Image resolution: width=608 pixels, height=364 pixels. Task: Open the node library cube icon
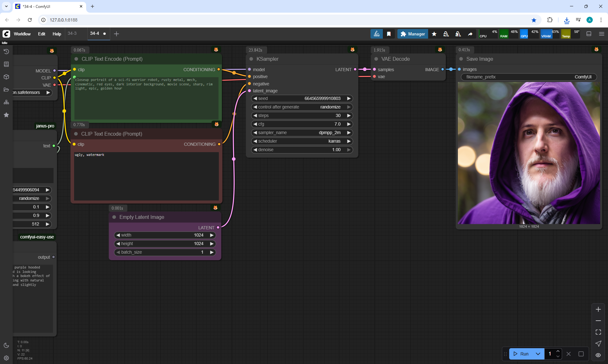(x=6, y=77)
